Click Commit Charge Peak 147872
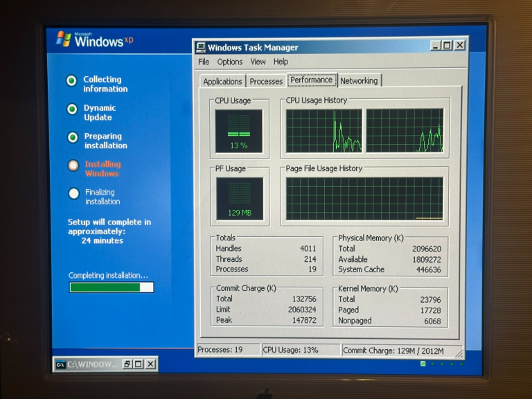 point(304,320)
